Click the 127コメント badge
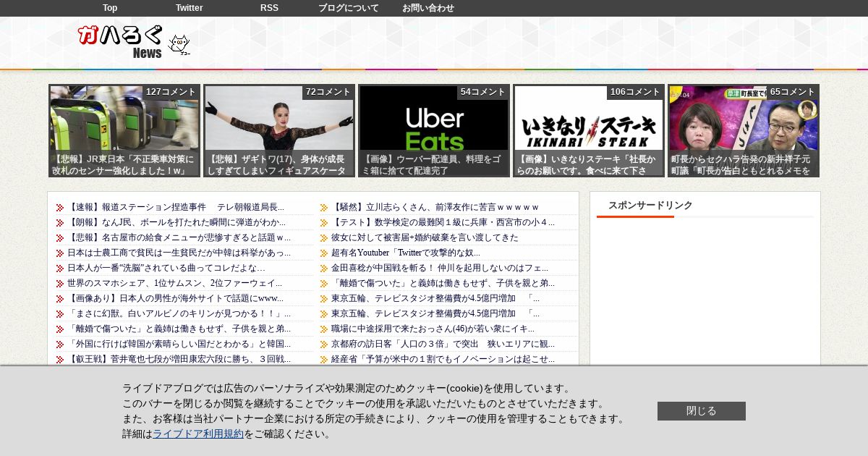 click(171, 92)
